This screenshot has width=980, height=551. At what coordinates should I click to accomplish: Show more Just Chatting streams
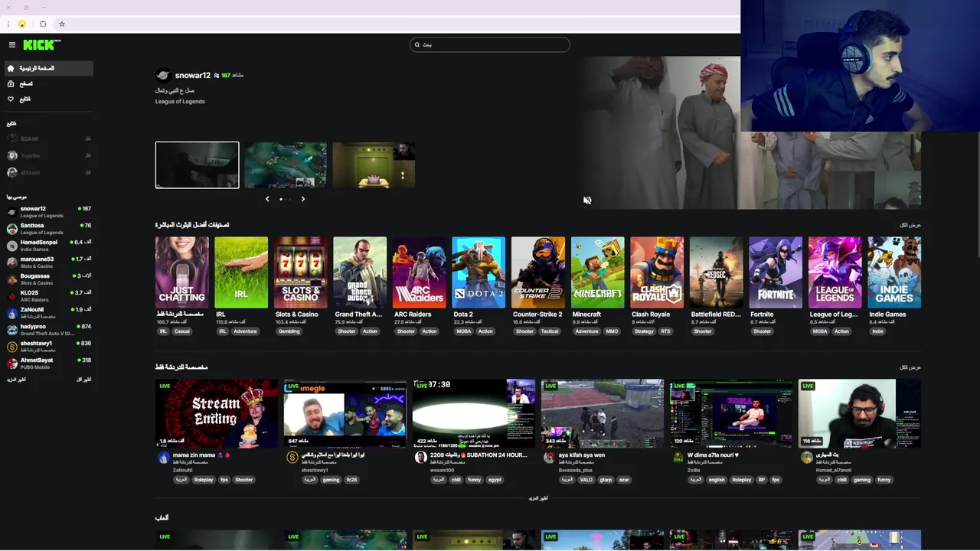coord(538,498)
